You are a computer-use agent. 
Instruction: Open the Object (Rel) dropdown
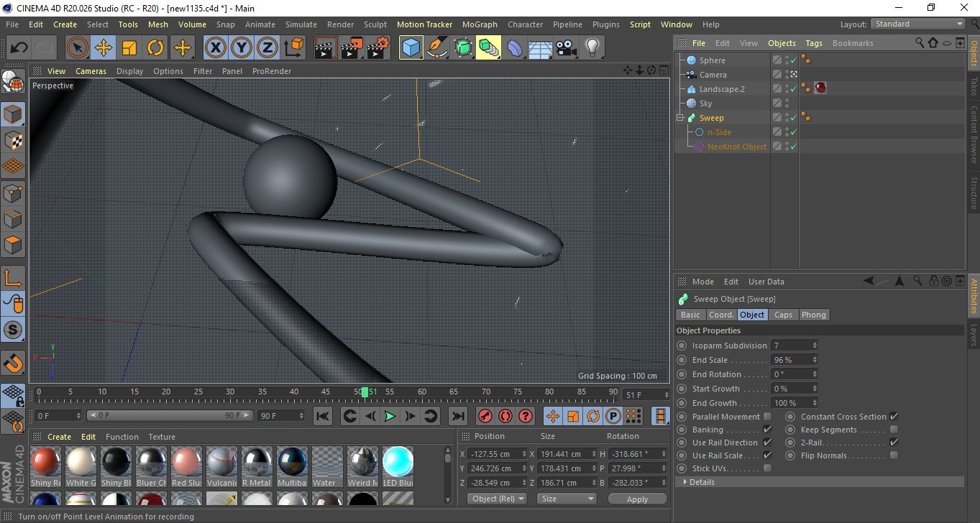tap(497, 499)
